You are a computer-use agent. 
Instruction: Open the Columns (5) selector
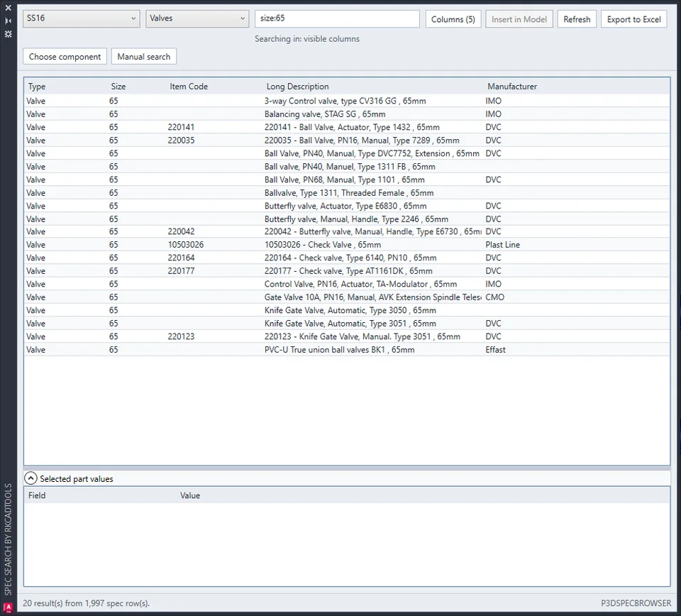tap(453, 19)
